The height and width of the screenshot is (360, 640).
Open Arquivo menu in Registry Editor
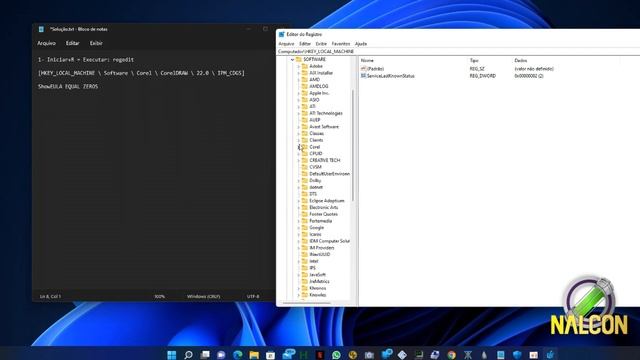[x=286, y=44]
